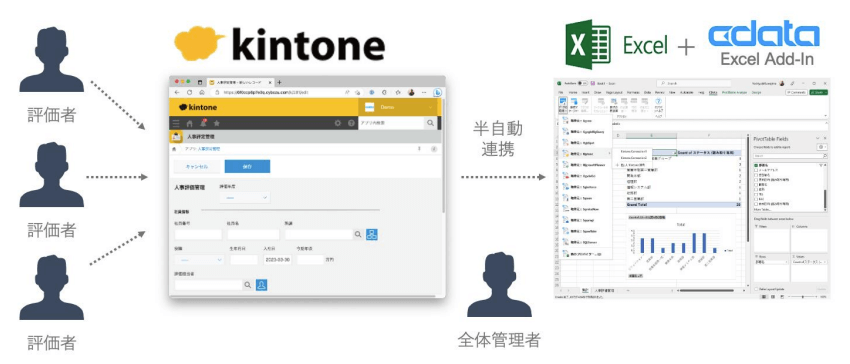Image resolution: width=850 pixels, height=364 pixels.
Task: Click the kintone search magnifier button
Action: [x=430, y=123]
